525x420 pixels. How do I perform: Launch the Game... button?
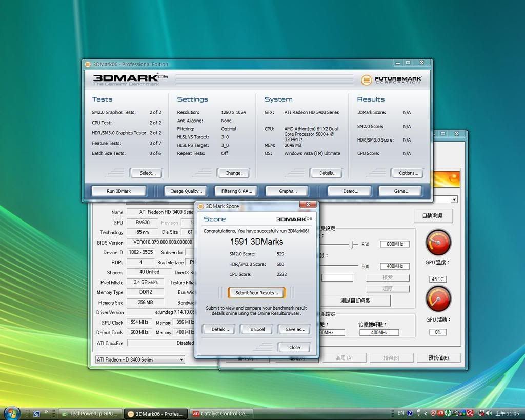point(401,191)
